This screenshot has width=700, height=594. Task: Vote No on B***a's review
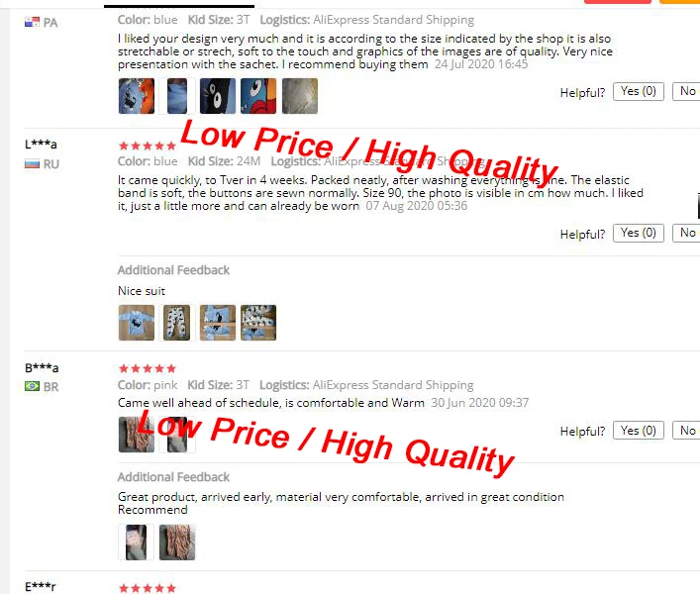pyautogui.click(x=686, y=431)
